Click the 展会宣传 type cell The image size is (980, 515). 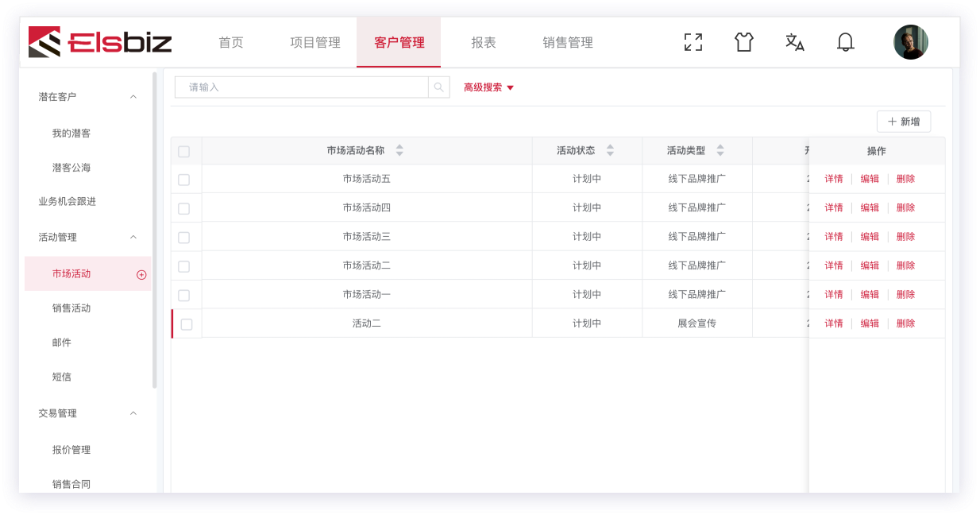coord(697,323)
